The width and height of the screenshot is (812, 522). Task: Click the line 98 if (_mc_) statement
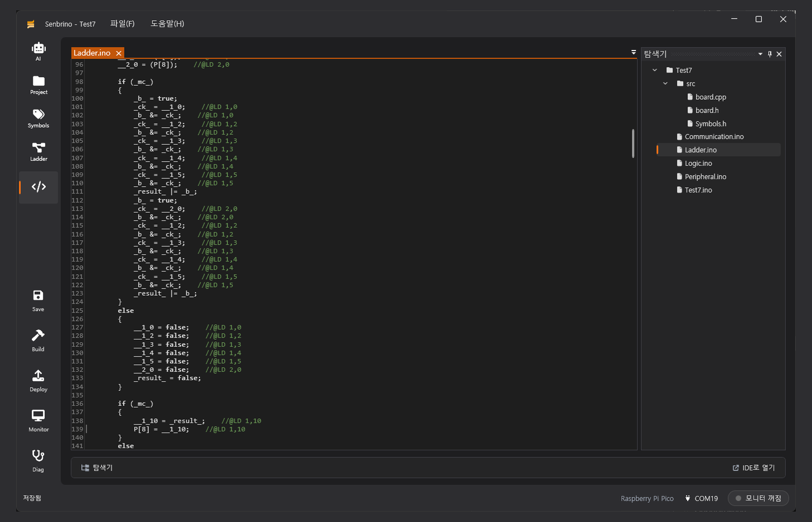click(x=136, y=82)
